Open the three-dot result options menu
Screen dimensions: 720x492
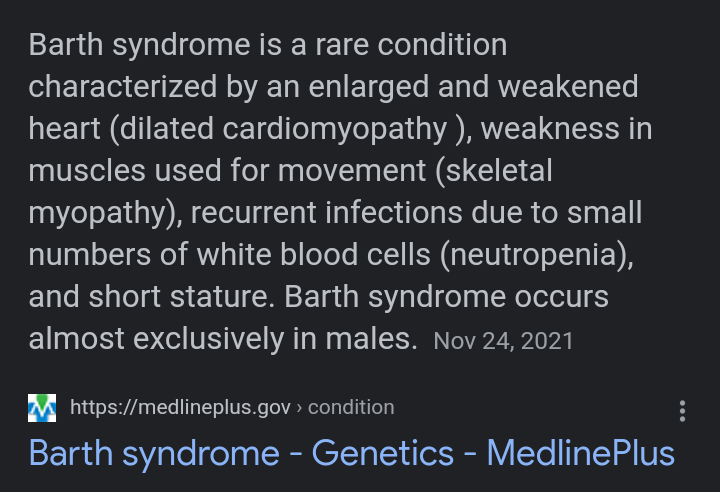tap(682, 411)
